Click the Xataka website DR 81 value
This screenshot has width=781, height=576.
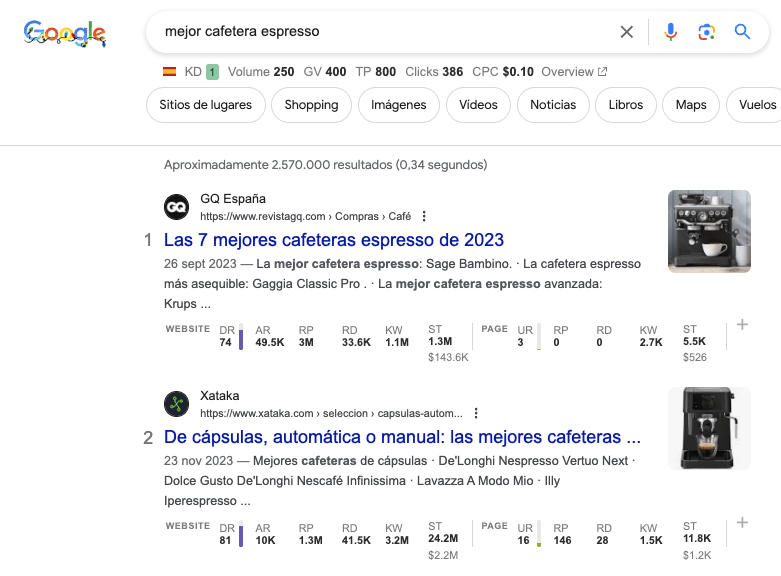[x=225, y=540]
